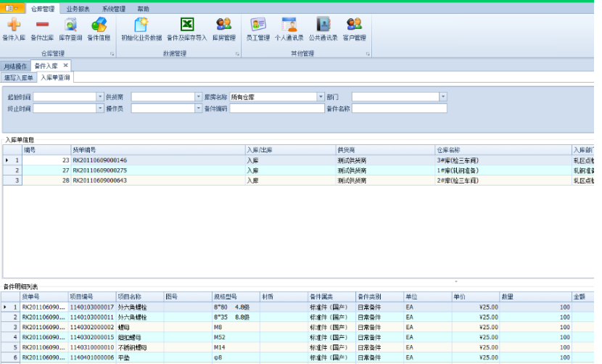The image size is (602, 364).
Task: Switch to the 填写入库单 sub-tab
Action: tap(19, 77)
